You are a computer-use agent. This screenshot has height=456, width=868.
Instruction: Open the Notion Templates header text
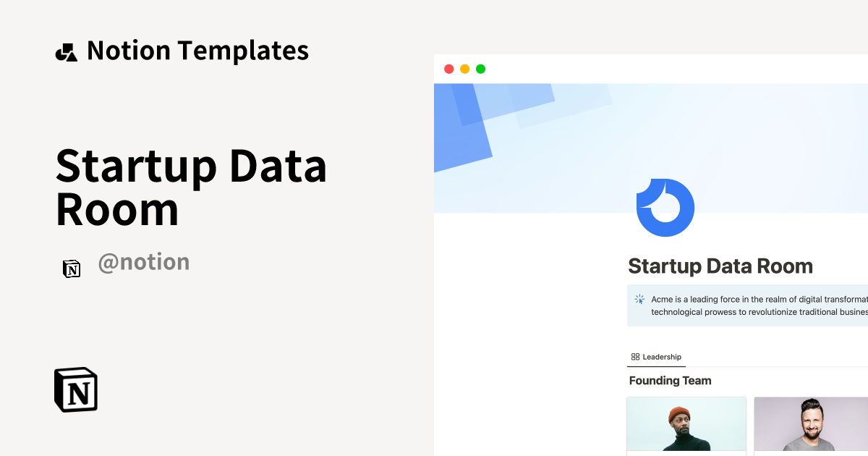click(x=197, y=51)
